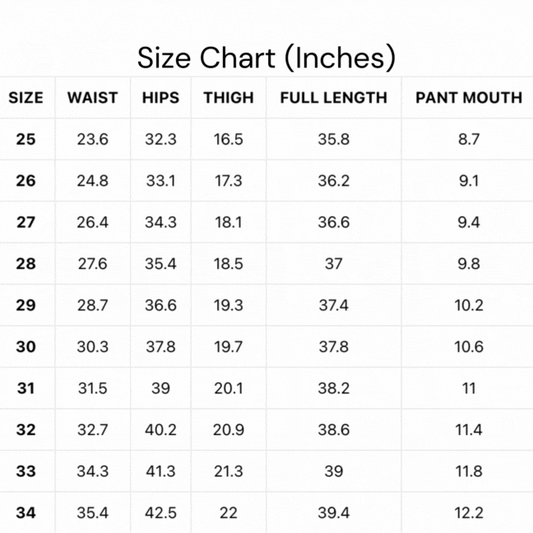Click size 29 row label
This screenshot has width=533, height=533.
(26, 305)
